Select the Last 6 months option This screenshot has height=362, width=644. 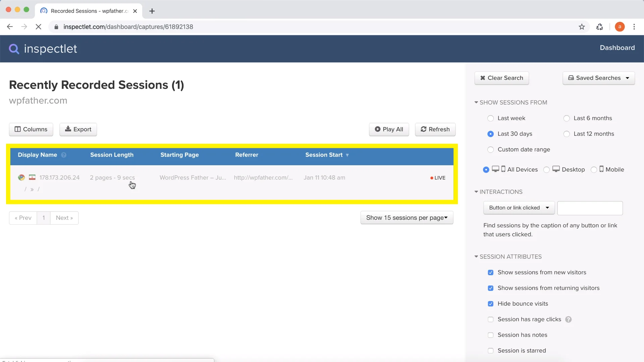tap(567, 118)
